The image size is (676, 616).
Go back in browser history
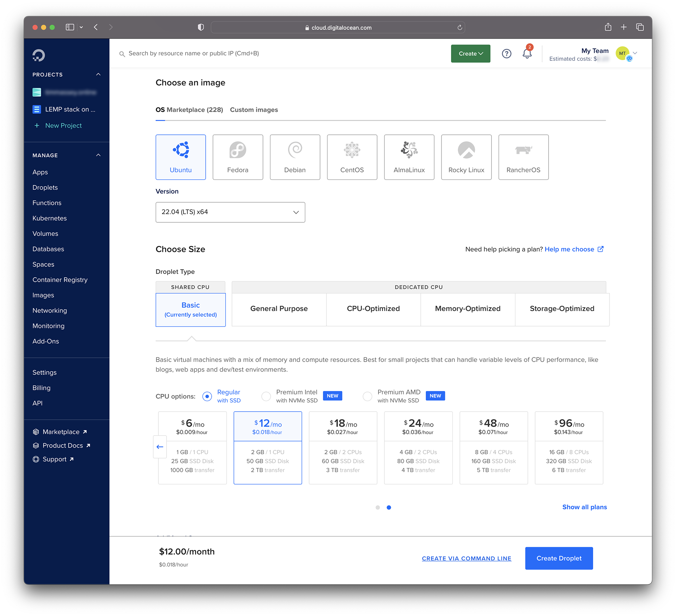pyautogui.click(x=96, y=27)
